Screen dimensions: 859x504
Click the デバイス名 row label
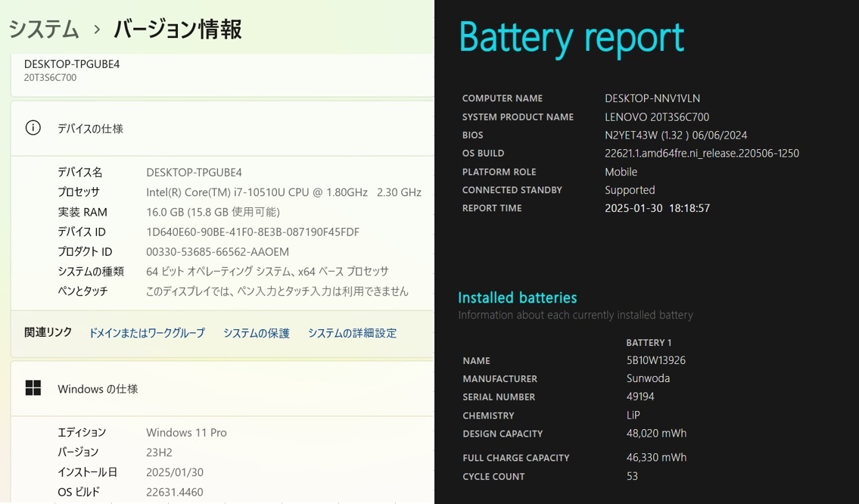(x=80, y=173)
